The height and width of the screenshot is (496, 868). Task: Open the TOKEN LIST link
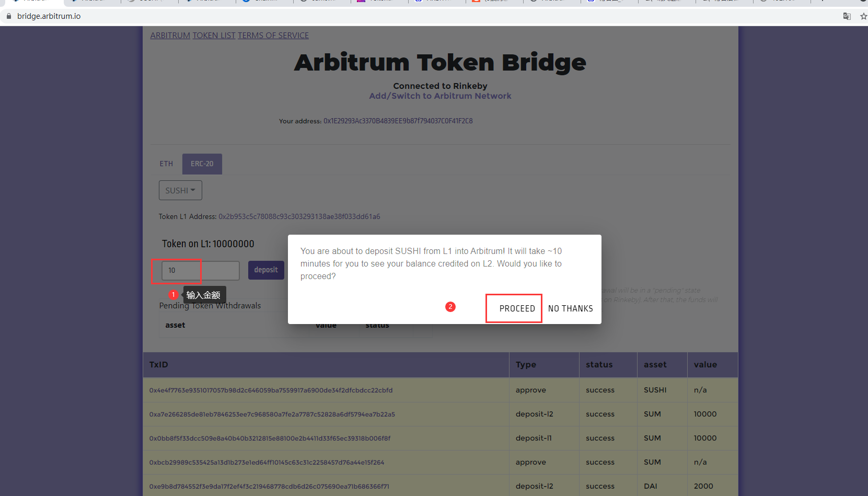coord(214,36)
